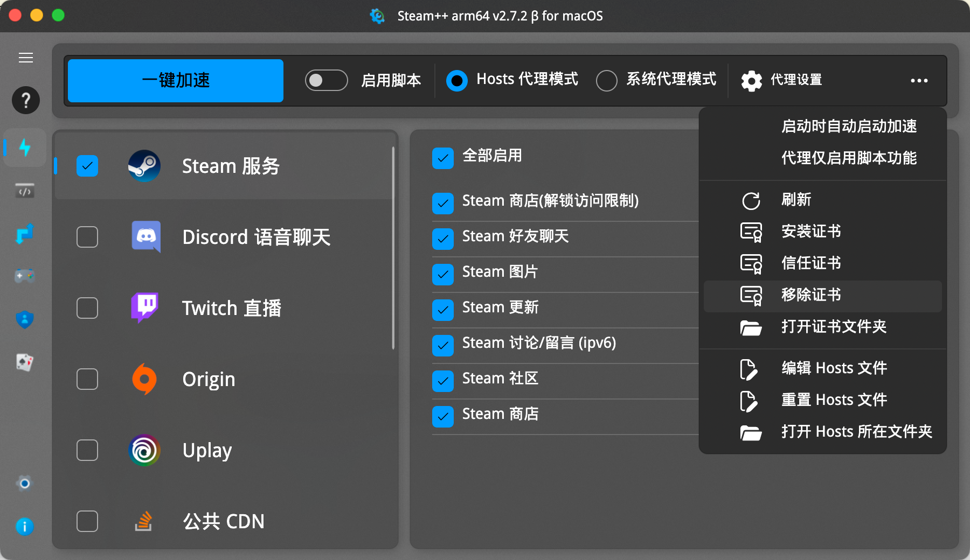The image size is (970, 560).
Task: Check the Origin checkbox
Action: 87,379
